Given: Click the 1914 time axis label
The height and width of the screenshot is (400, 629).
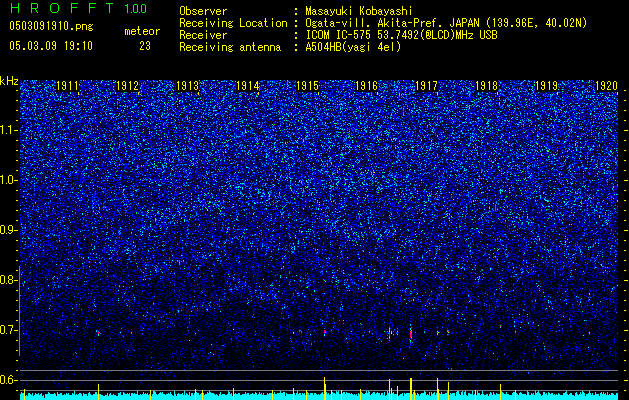Looking at the screenshot, I should [248, 85].
